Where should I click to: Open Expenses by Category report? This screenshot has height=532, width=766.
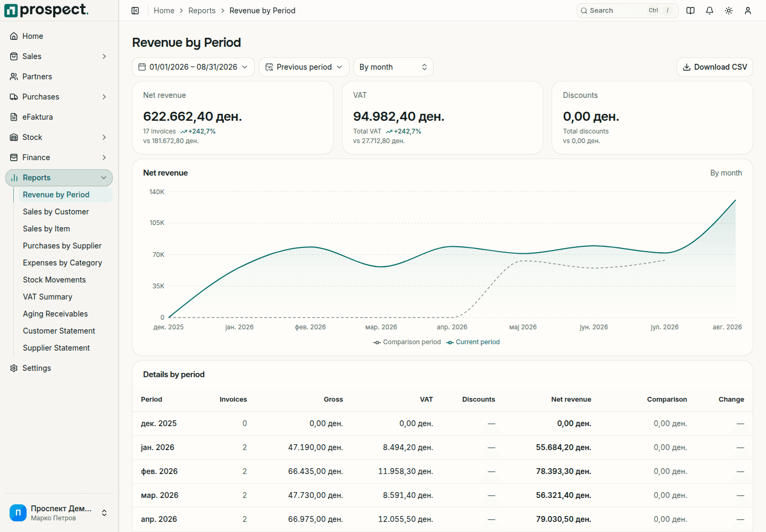coord(62,263)
